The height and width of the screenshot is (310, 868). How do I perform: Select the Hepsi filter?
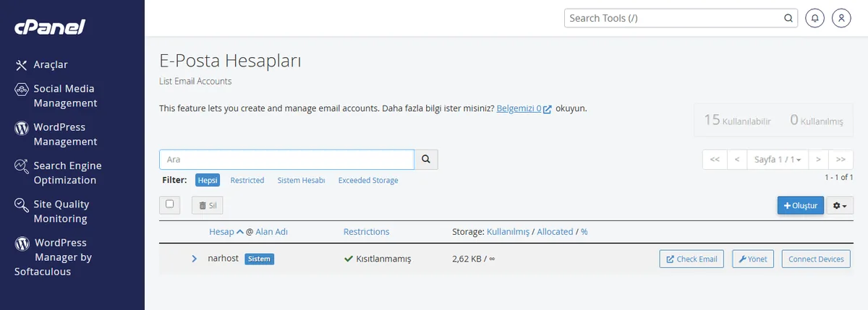[208, 180]
